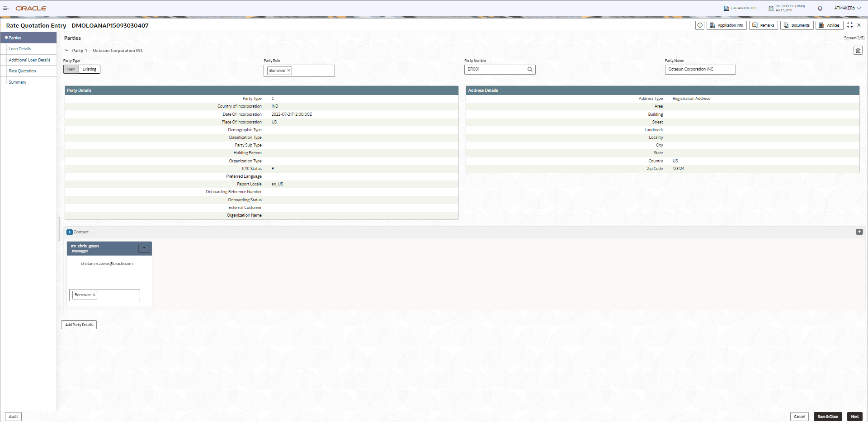Screen dimensions: 868x422
Task: Cancel the rate quotation entry
Action: click(799, 417)
